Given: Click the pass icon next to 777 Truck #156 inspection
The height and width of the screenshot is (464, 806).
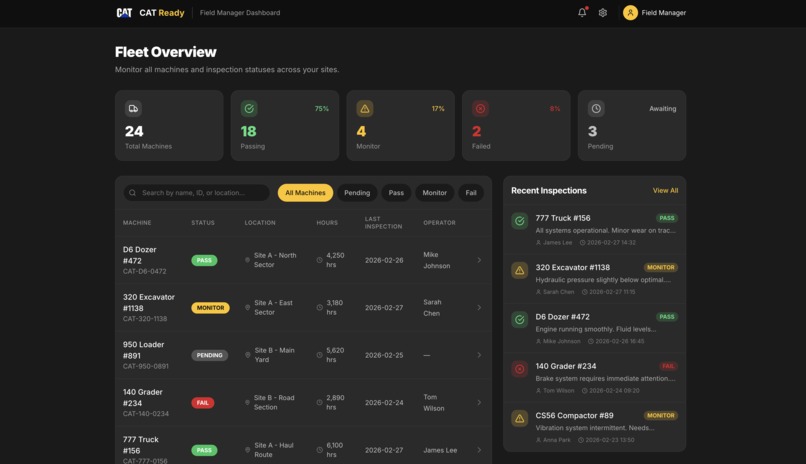Looking at the screenshot, I should click(520, 221).
